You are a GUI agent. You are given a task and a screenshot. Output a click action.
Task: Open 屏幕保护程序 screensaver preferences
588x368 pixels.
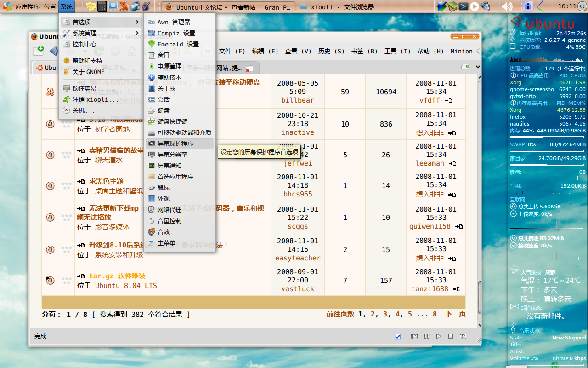[180, 144]
